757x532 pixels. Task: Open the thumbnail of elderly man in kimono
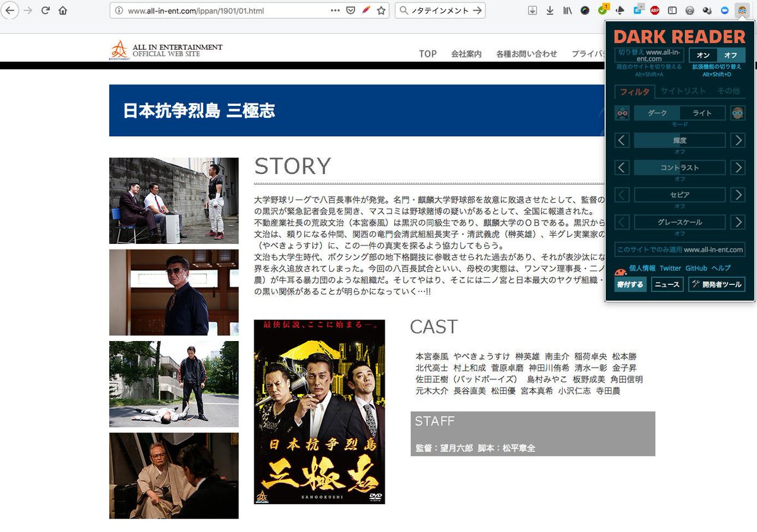pos(174,475)
